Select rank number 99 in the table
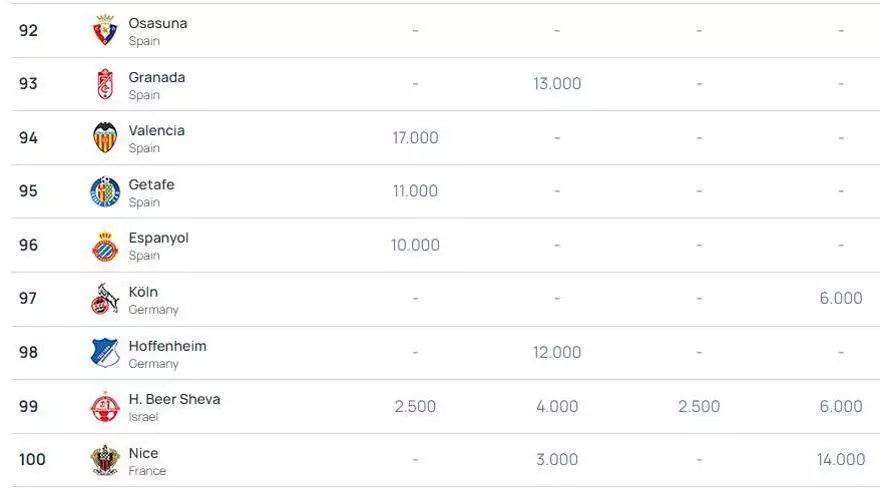The width and height of the screenshot is (880, 495). (x=28, y=406)
